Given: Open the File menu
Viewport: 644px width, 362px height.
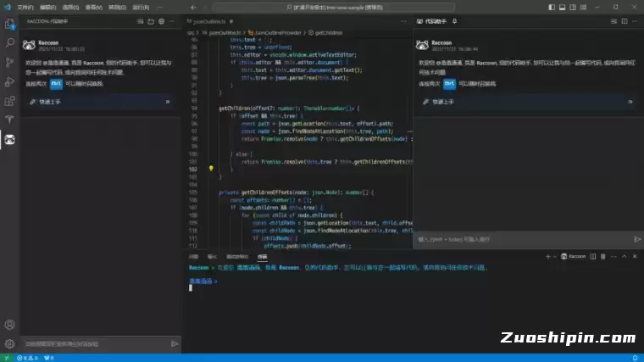Looking at the screenshot, I should pos(25,7).
